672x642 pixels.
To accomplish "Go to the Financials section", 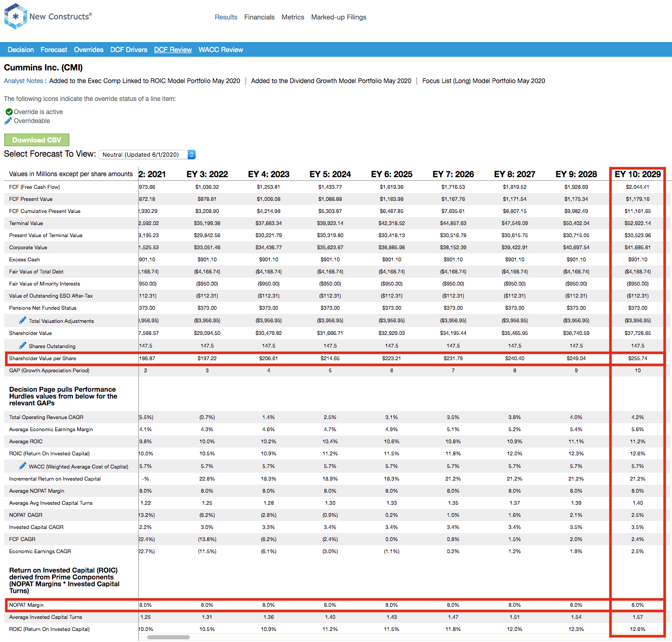I will 259,17.
